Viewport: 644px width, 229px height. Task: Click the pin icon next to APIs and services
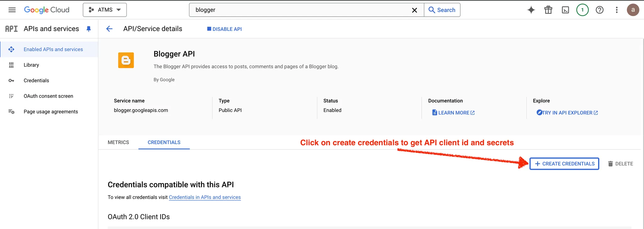(89, 29)
